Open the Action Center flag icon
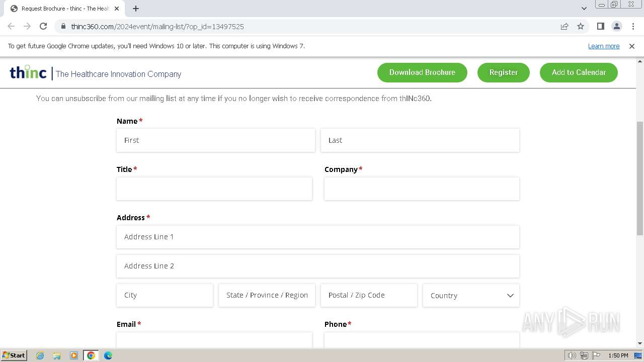Viewport: 644px width, 362px height. 596,355
